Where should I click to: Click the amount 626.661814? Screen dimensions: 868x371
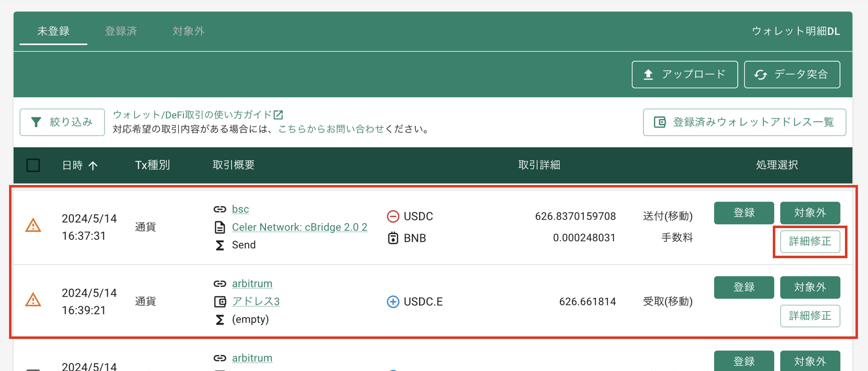(587, 301)
